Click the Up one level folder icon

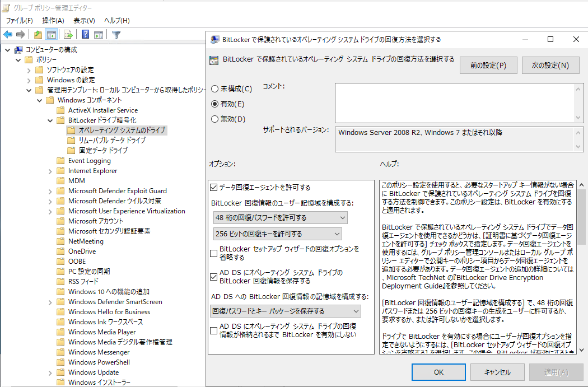pos(38,35)
